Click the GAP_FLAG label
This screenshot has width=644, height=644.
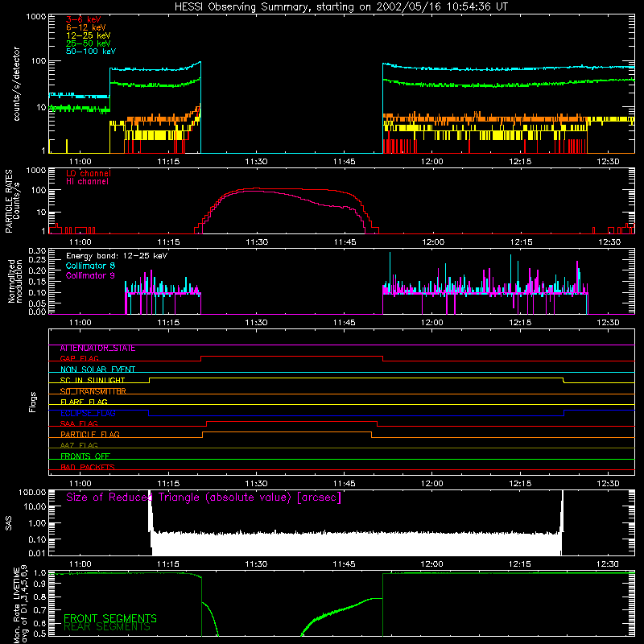pos(79,359)
